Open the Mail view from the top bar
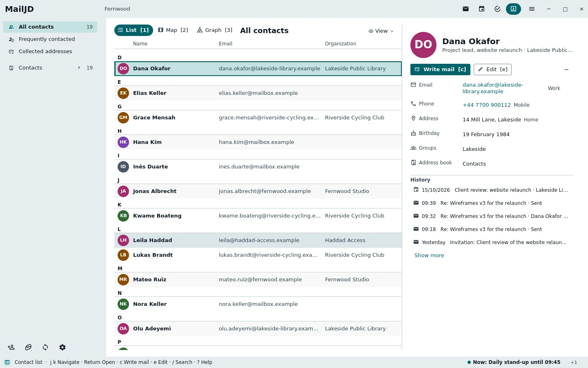This screenshot has height=368, width=588. pyautogui.click(x=465, y=9)
